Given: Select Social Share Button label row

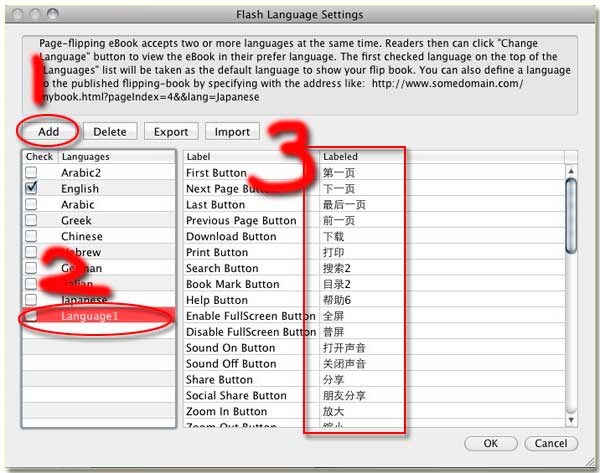Looking at the screenshot, I should coord(374,395).
